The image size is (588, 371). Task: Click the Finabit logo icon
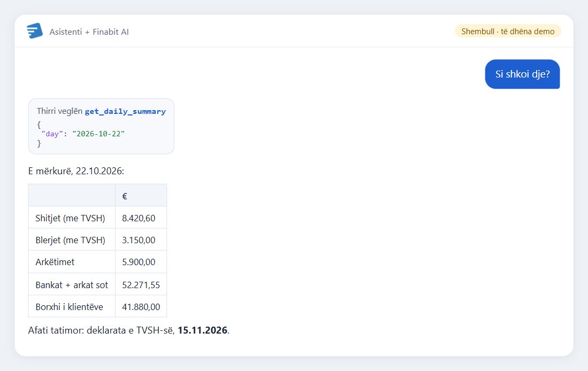[35, 31]
